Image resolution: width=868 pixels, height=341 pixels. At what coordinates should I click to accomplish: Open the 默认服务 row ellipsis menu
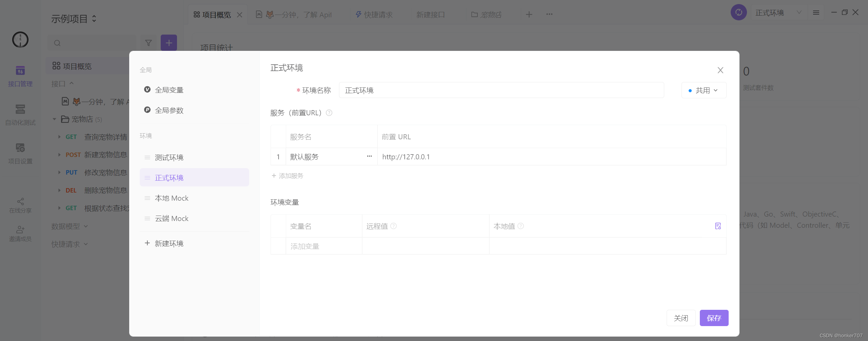(369, 157)
